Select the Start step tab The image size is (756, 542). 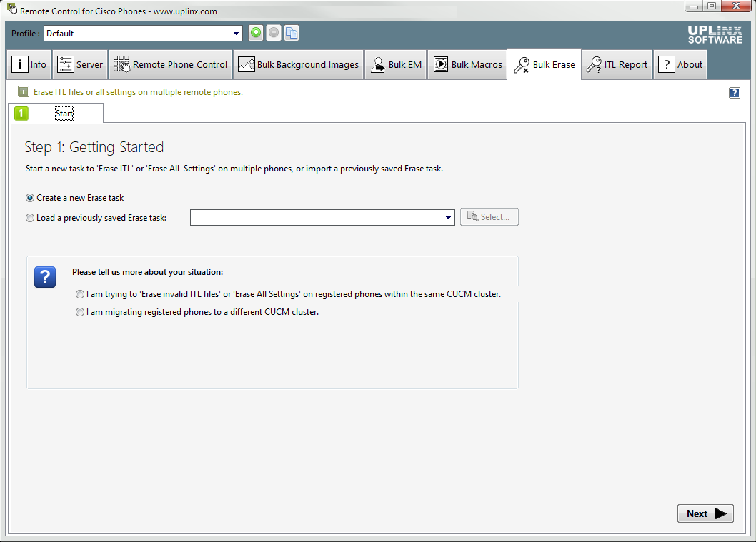[56, 114]
